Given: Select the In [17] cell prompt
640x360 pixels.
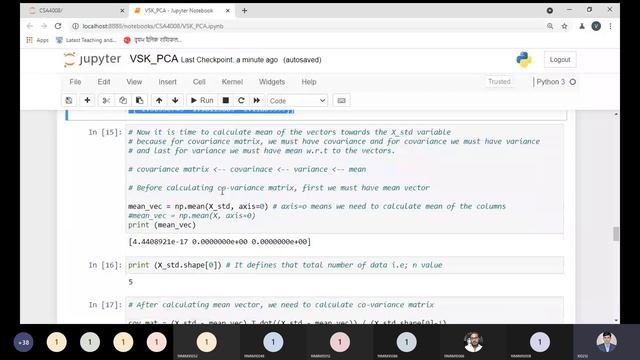Looking at the screenshot, I should pyautogui.click(x=105, y=305).
